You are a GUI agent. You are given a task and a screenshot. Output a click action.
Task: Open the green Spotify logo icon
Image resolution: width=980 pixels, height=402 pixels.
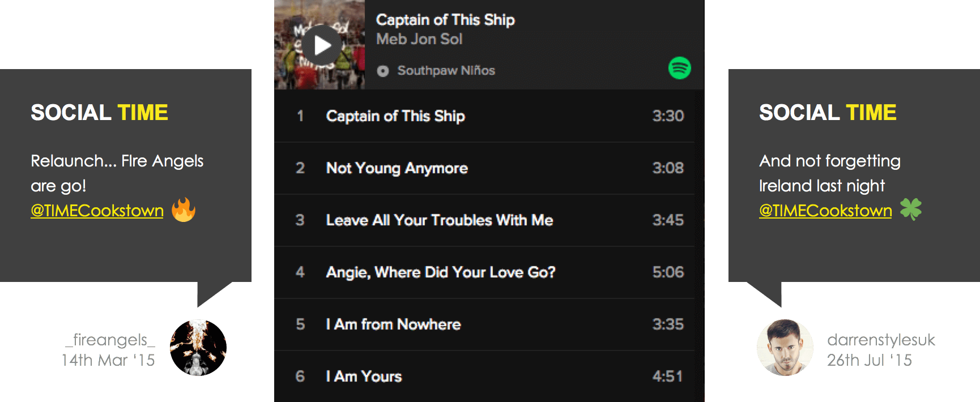679,68
